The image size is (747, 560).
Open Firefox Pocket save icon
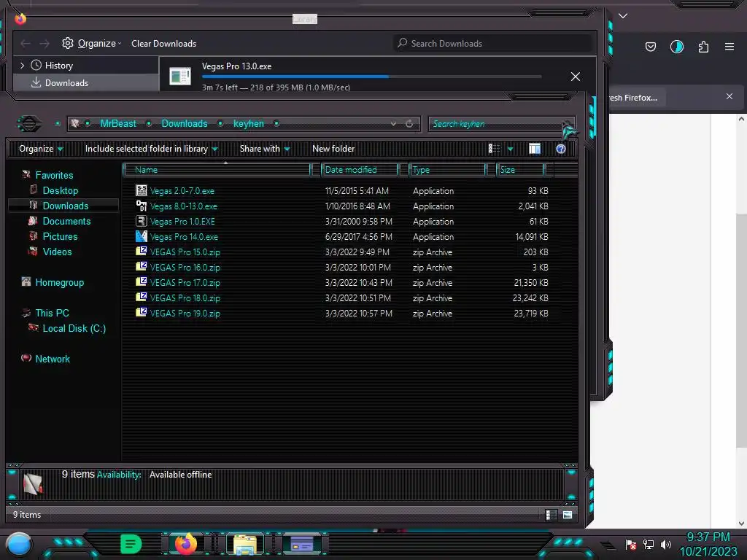[650, 47]
